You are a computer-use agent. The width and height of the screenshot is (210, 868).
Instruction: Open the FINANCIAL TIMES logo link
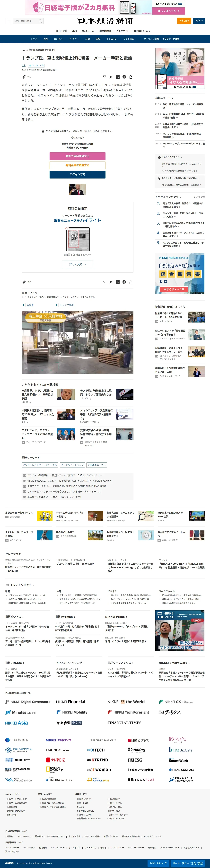coord(124,723)
